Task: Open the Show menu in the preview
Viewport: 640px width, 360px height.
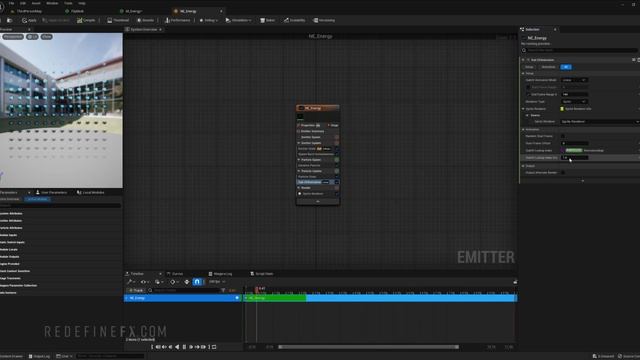Action: pos(47,37)
